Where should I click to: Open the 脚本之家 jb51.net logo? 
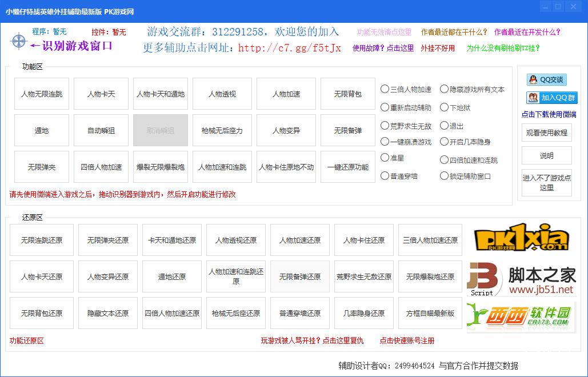(521, 279)
